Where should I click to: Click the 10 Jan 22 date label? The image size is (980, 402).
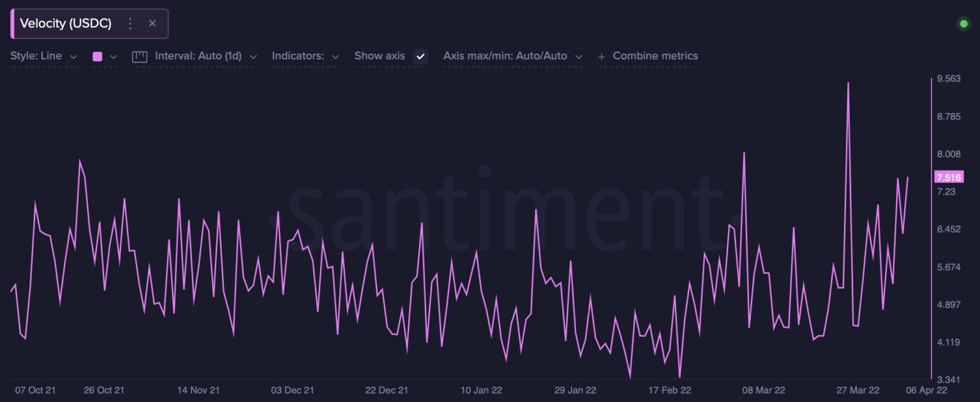click(482, 391)
